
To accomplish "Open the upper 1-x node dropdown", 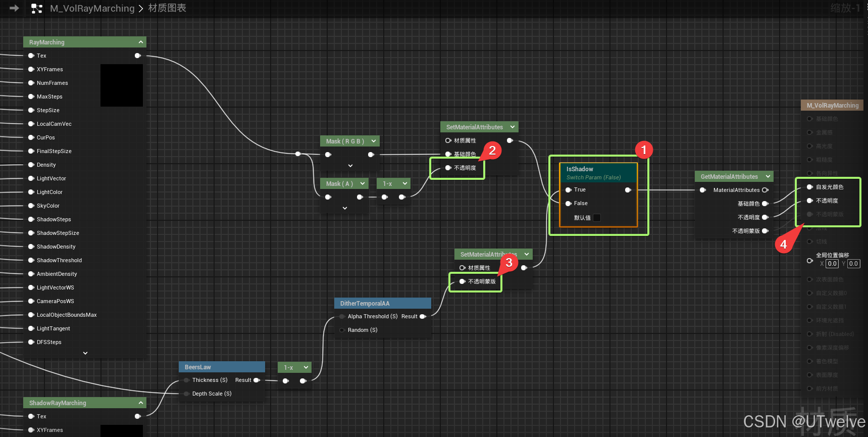I will [x=405, y=183].
